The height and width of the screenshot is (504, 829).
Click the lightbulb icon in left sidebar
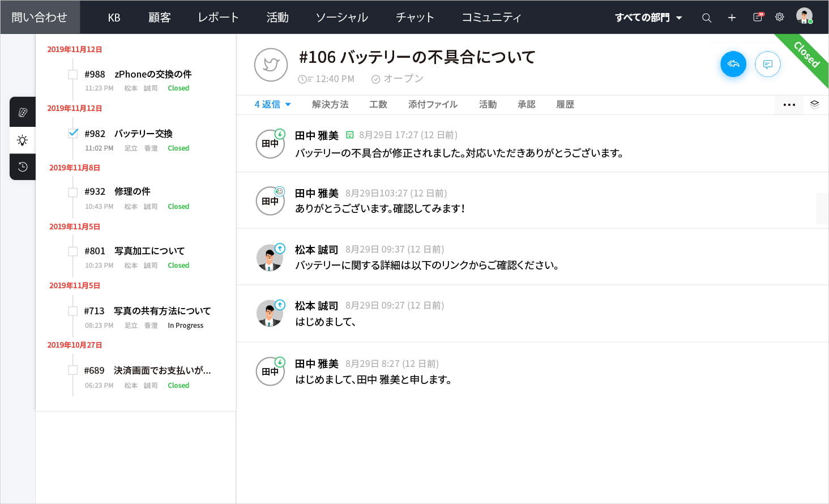pyautogui.click(x=23, y=140)
